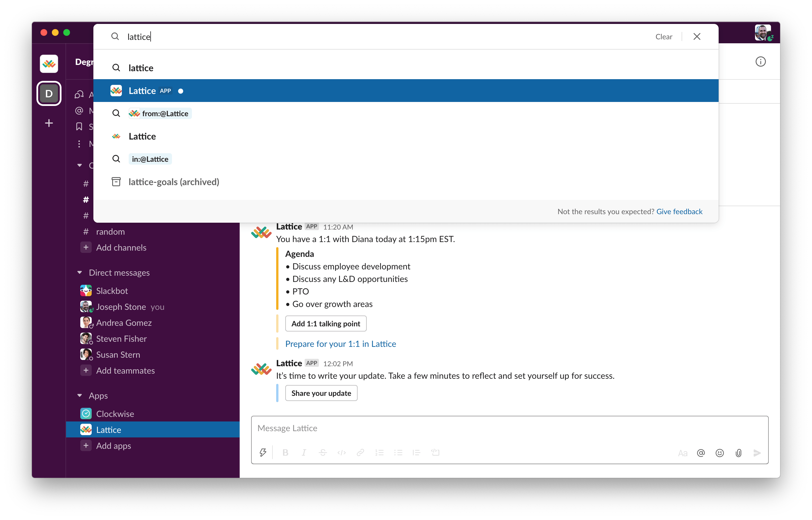Open the emoji picker in the message composer

pyautogui.click(x=720, y=453)
